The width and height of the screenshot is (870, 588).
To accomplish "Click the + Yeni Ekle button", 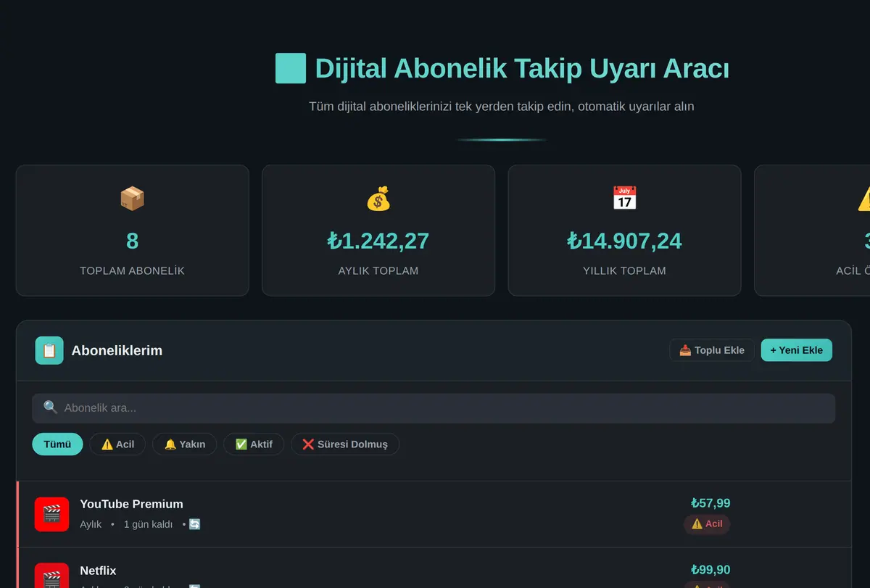I will pos(796,350).
